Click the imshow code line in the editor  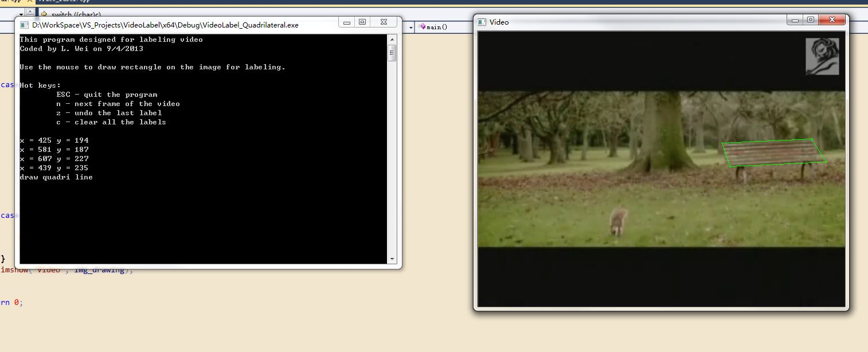[x=67, y=269]
